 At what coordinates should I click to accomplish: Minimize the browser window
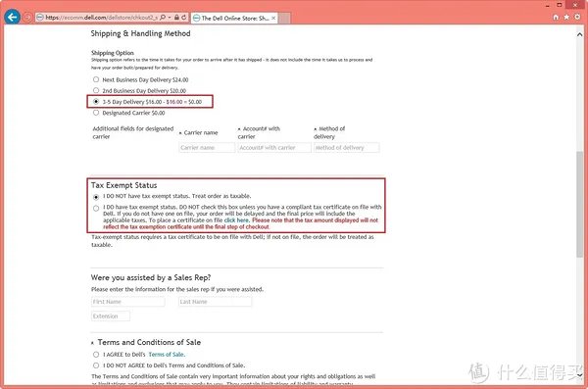pos(547,5)
